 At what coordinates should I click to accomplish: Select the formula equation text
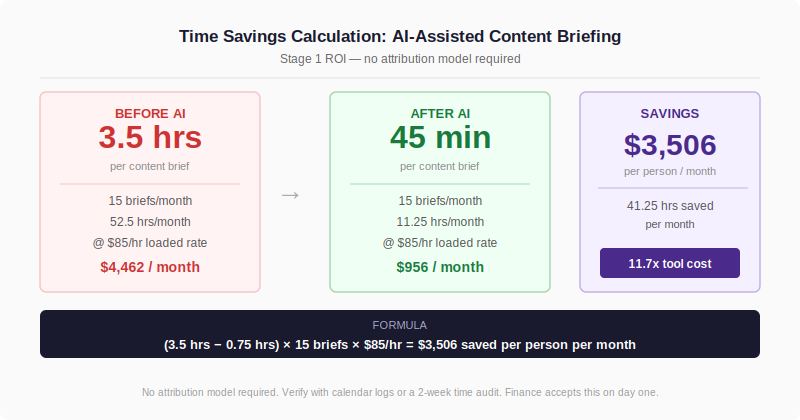(x=399, y=344)
